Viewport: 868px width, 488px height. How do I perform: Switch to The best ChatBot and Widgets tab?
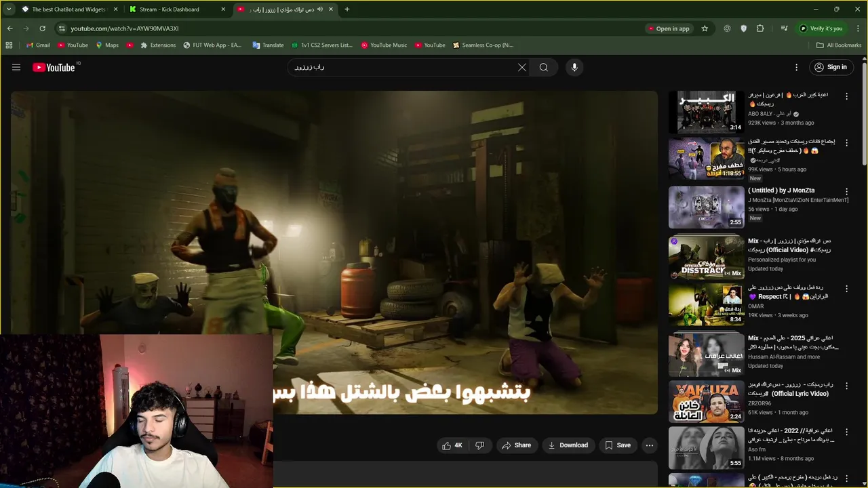coord(68,9)
